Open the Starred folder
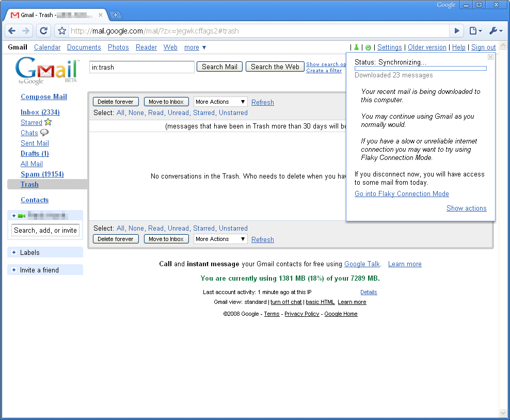This screenshot has width=510, height=420. 31,123
